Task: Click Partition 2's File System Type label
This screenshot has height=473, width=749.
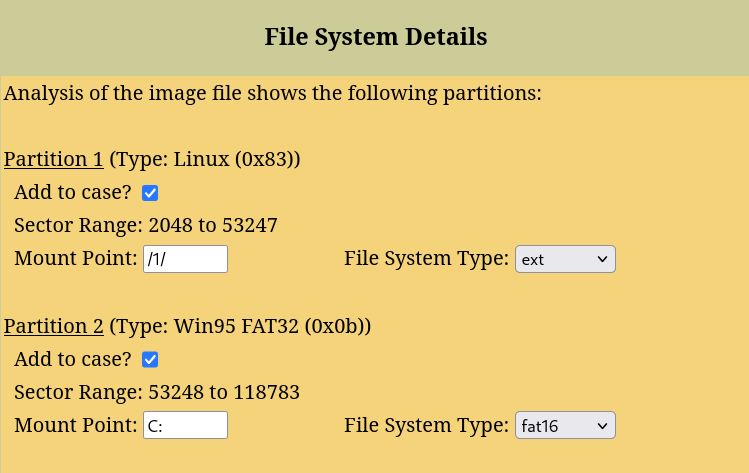Action: coord(426,426)
